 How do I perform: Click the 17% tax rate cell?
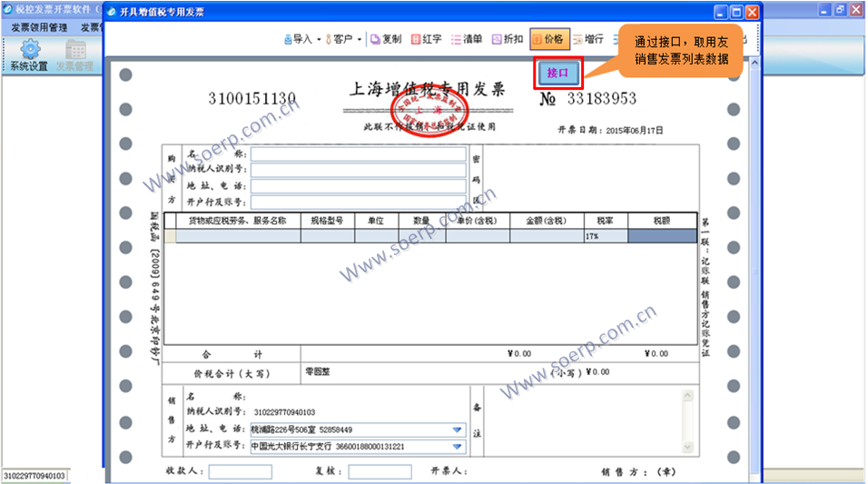(x=606, y=236)
